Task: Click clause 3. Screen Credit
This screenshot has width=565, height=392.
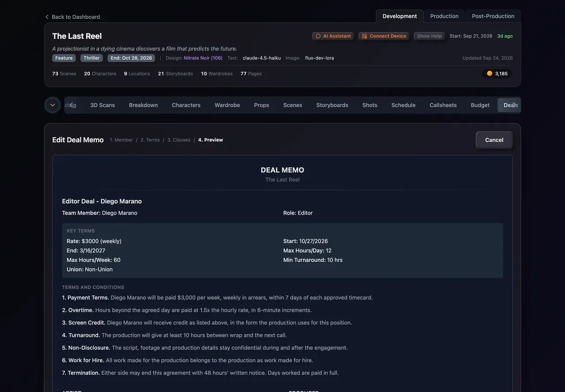Action: (x=207, y=323)
